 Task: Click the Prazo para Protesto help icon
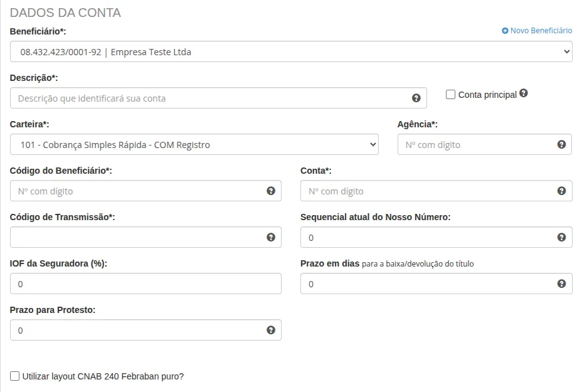[x=270, y=330]
